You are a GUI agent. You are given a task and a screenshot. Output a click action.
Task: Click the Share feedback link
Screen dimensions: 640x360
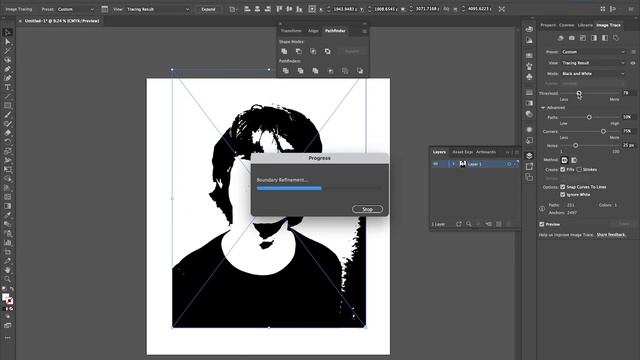point(611,235)
